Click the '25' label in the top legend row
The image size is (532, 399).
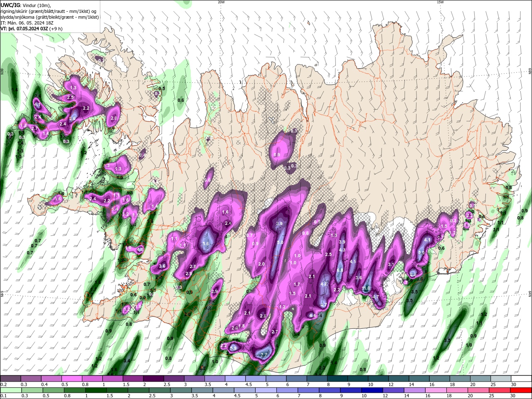tap(493, 384)
